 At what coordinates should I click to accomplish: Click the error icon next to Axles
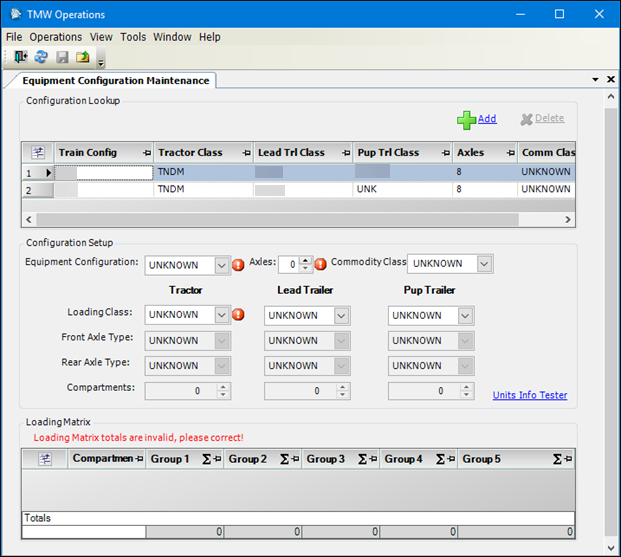pyautogui.click(x=321, y=265)
